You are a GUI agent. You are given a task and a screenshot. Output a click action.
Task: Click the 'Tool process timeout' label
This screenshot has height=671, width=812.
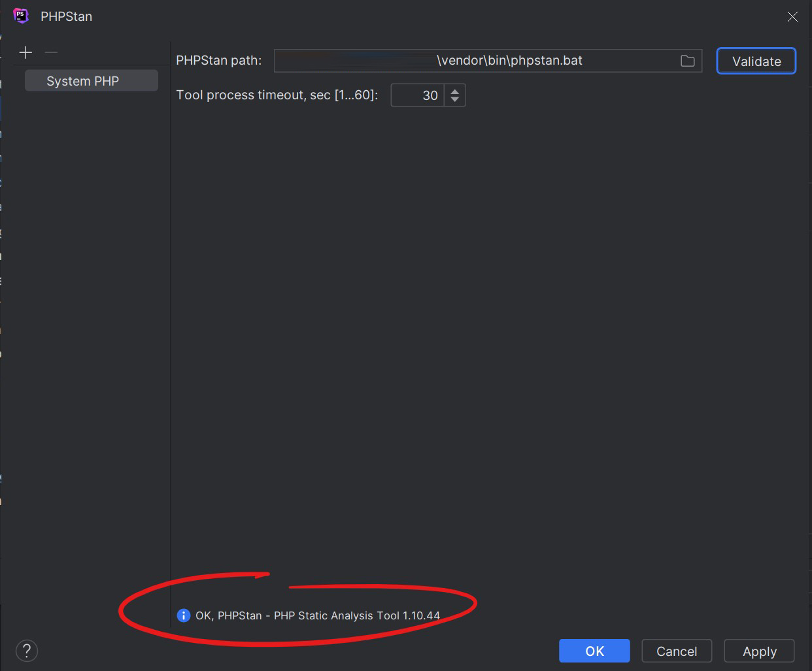(277, 95)
